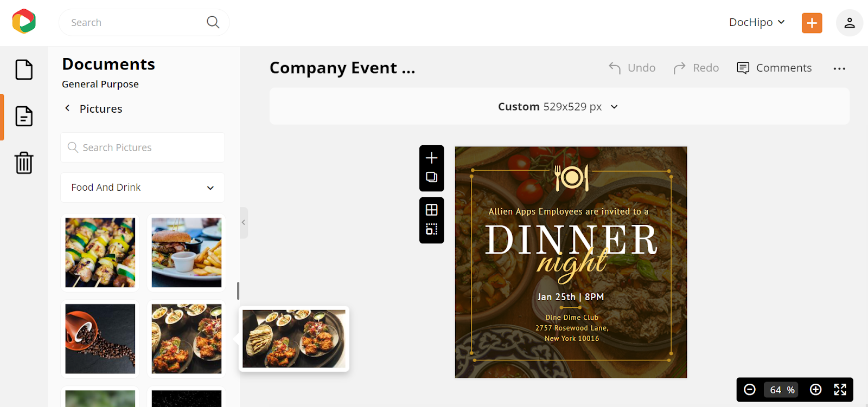Enter fullscreen with the expand icon
This screenshot has height=407, width=868.
pos(840,390)
